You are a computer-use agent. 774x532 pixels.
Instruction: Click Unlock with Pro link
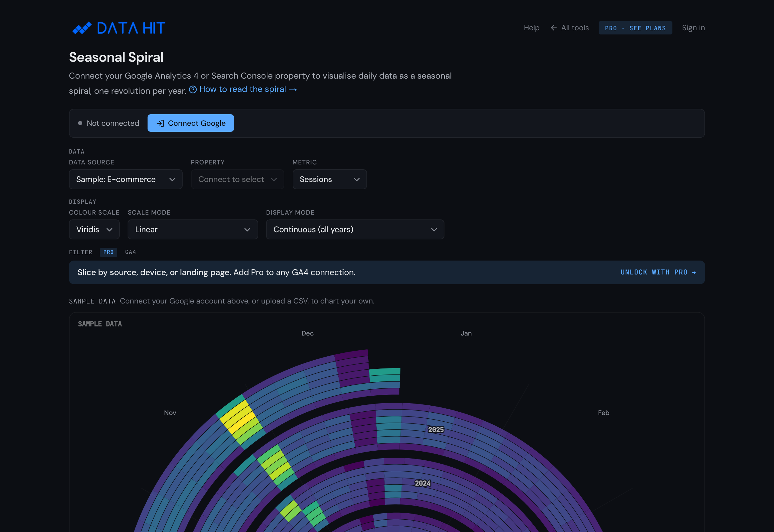point(658,272)
